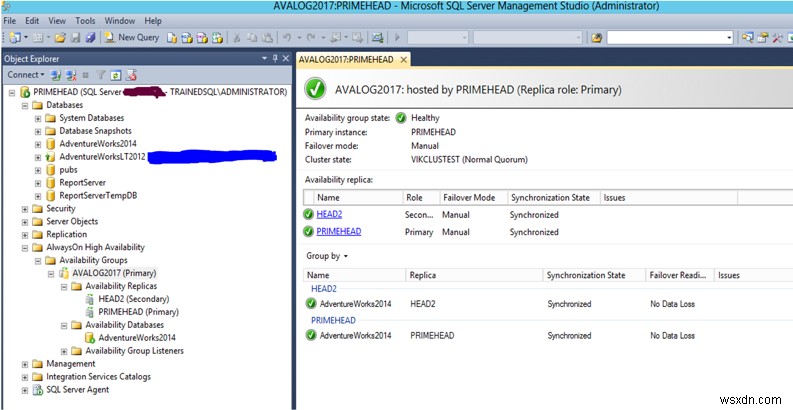Click the Find in Files icon

click(597, 37)
